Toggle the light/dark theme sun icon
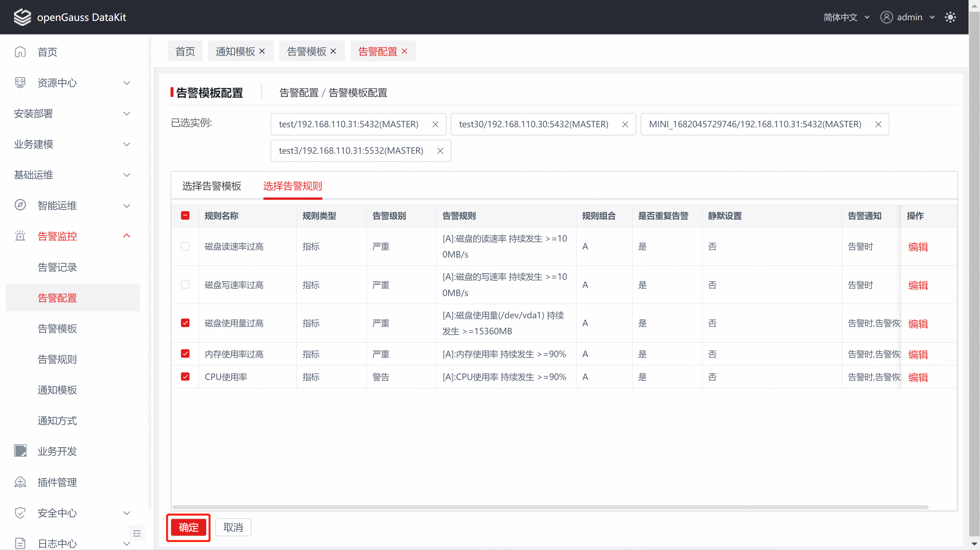Screen dimensions: 980x550 (950, 17)
